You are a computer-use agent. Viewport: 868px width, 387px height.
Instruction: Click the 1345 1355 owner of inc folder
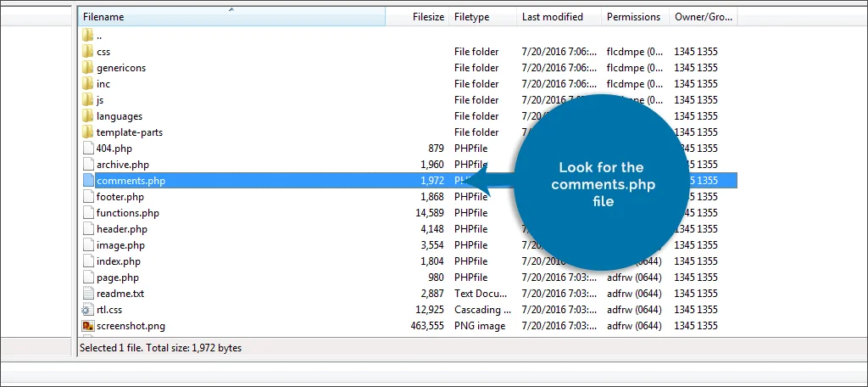coord(695,84)
